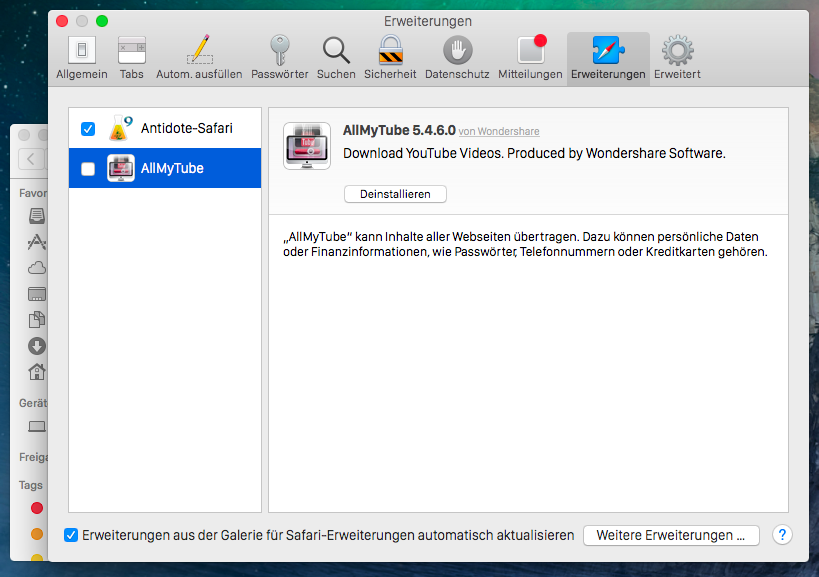
Task: Open the Passwörter key icon pane
Action: pos(279,57)
